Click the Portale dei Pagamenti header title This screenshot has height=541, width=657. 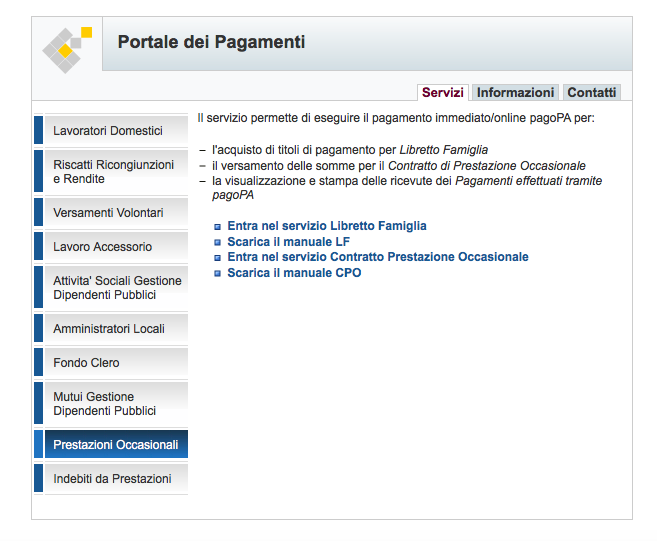coord(211,42)
